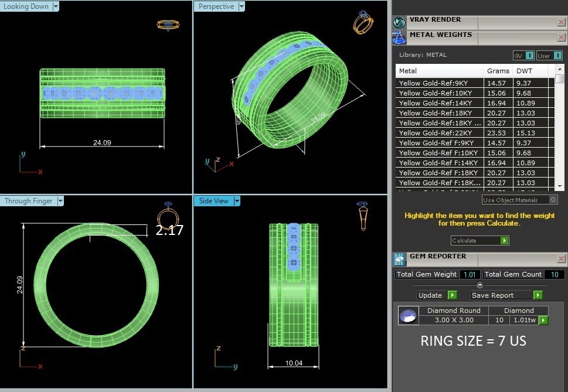Image resolution: width=568 pixels, height=392 pixels.
Task: Open the Perspective viewport dropdown arrow
Action: [x=242, y=6]
